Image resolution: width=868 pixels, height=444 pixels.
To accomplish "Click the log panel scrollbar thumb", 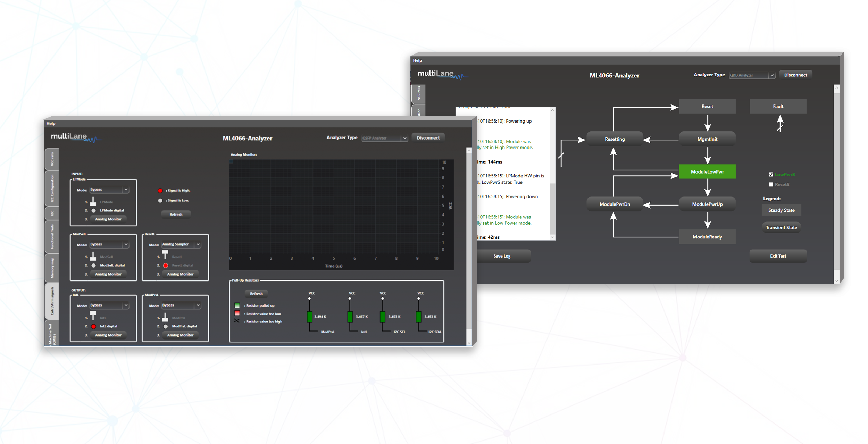I will coord(552,208).
